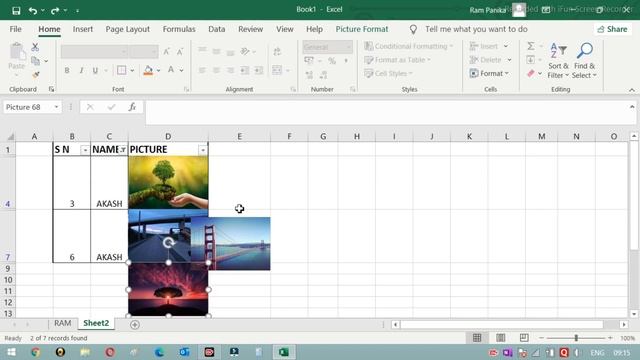The height and width of the screenshot is (360, 640).
Task: Open Format as Table gallery
Action: click(398, 60)
